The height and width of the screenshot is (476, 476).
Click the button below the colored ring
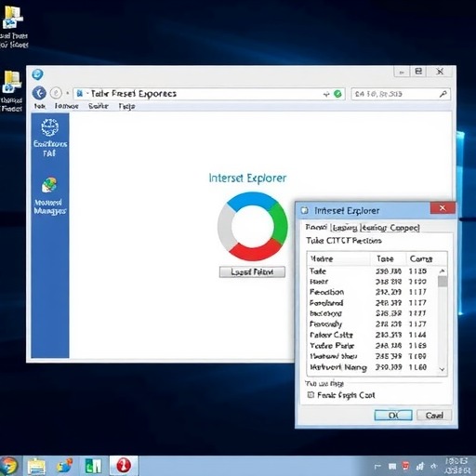(252, 271)
